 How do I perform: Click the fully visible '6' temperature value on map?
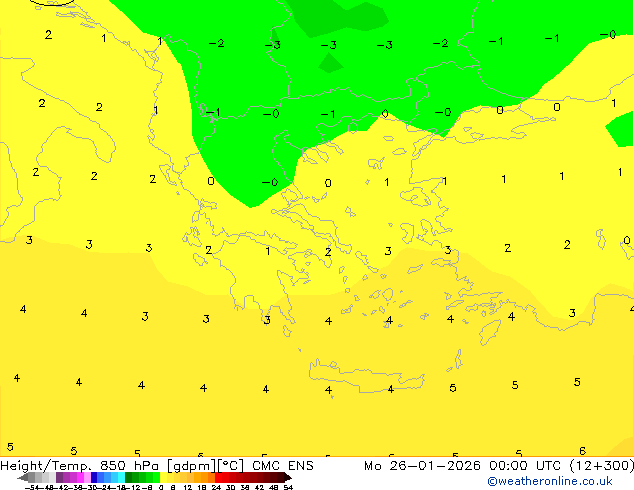(582, 451)
